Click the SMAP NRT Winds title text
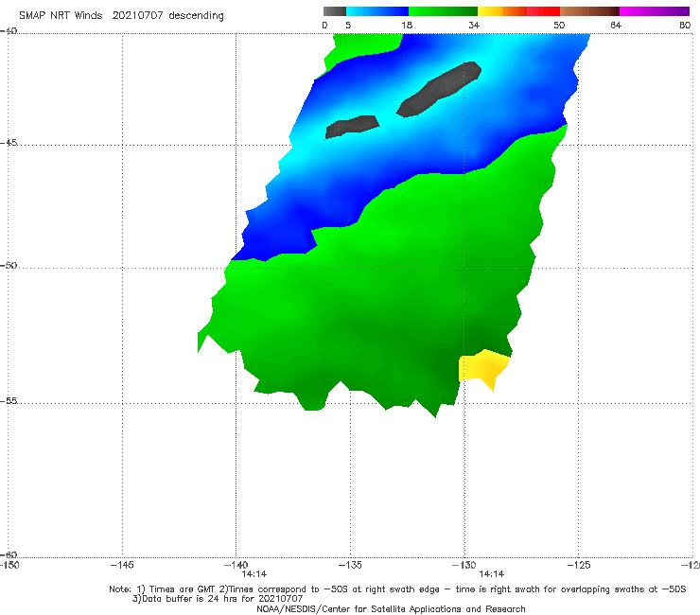 [121, 15]
